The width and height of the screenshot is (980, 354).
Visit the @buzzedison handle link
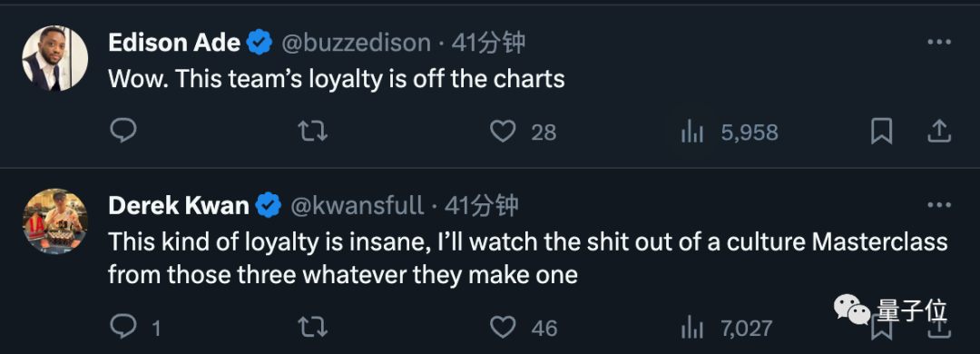[x=357, y=43]
